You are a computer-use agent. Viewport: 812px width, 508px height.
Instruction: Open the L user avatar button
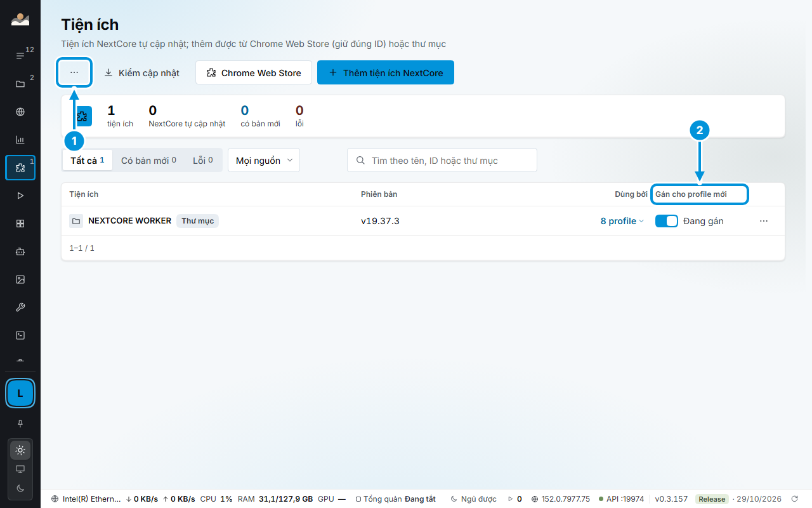20,393
